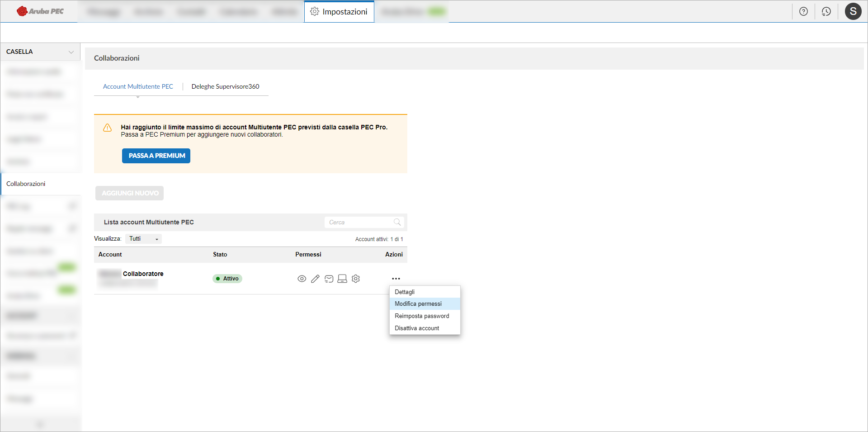868x432 pixels.
Task: Open the Visualizza Tutti dropdown
Action: pos(143,239)
